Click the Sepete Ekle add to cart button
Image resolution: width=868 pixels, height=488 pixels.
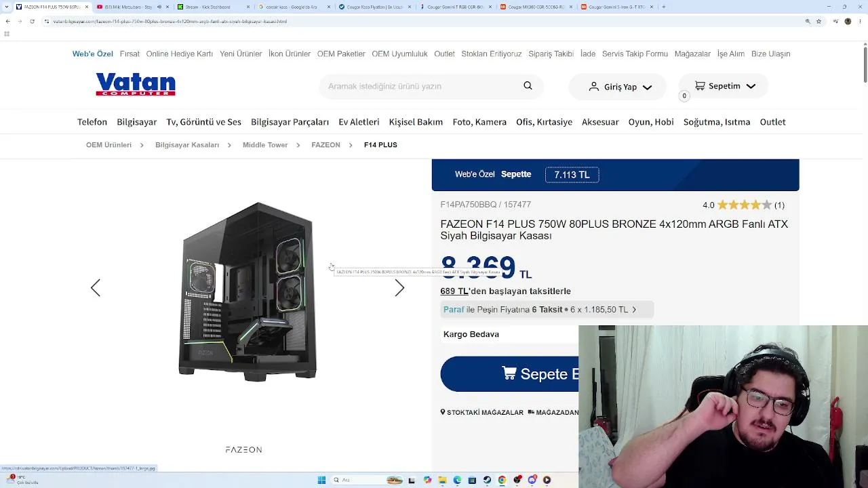510,374
